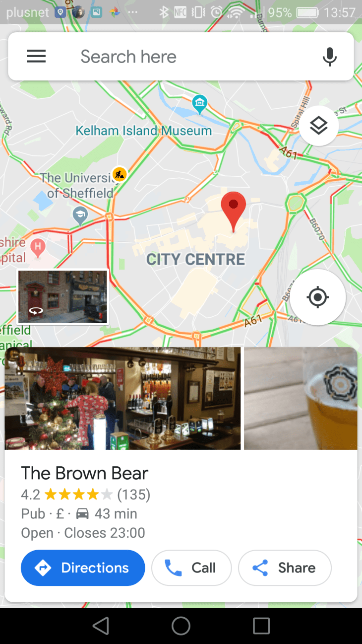Viewport: 362px width, 644px height.
Task: Tap the hospital H marker
Action: 38,246
